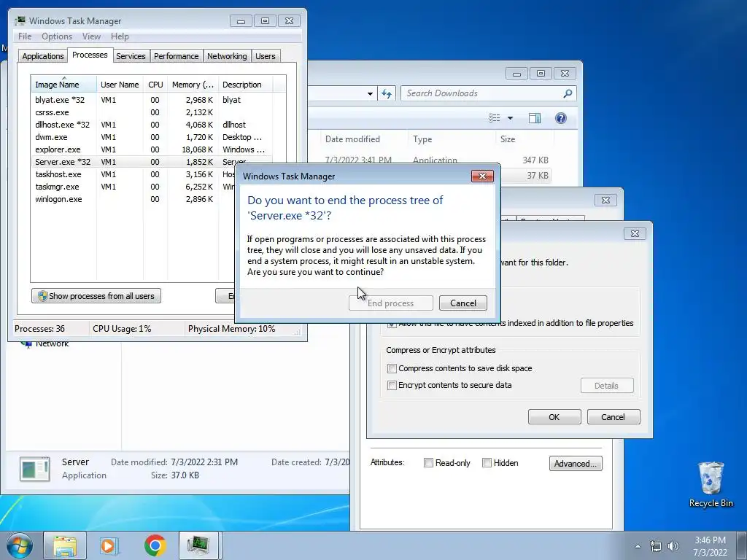The image size is (747, 560).
Task: Open the Recycle Bin on the desktop
Action: pos(711,485)
